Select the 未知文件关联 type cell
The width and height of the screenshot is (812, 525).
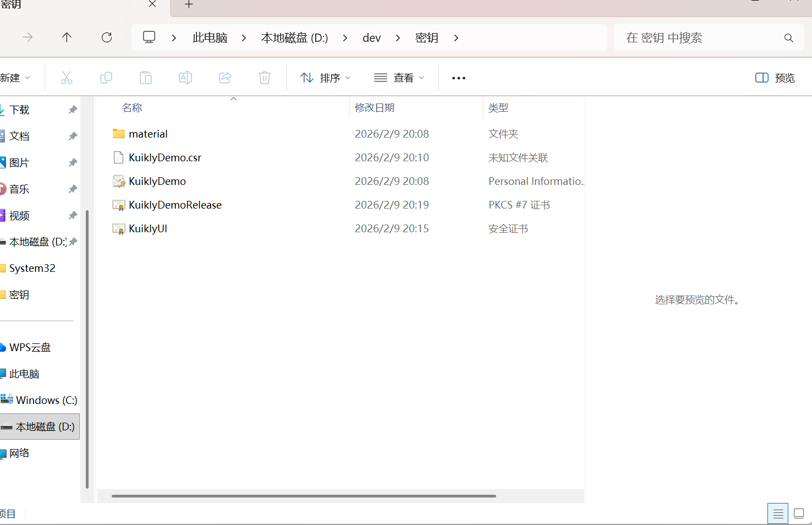[518, 158]
